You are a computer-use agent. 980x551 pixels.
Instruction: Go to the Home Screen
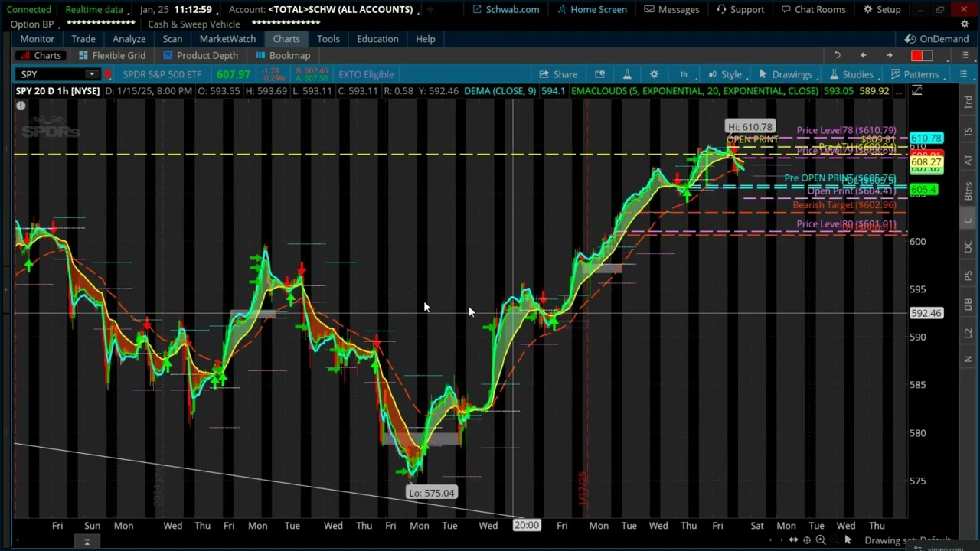coord(591,9)
